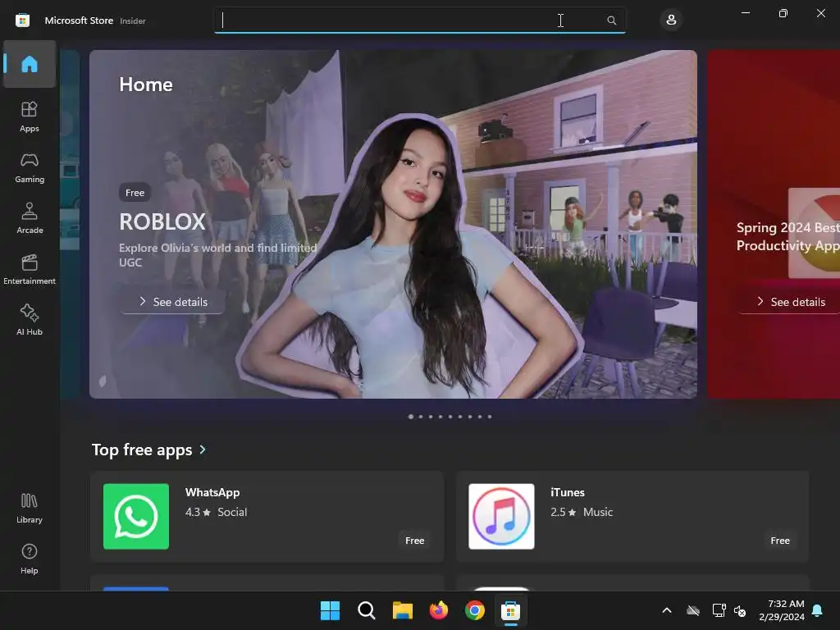Image resolution: width=840 pixels, height=630 pixels.
Task: Click the Free button on iTunes
Action: click(x=780, y=541)
